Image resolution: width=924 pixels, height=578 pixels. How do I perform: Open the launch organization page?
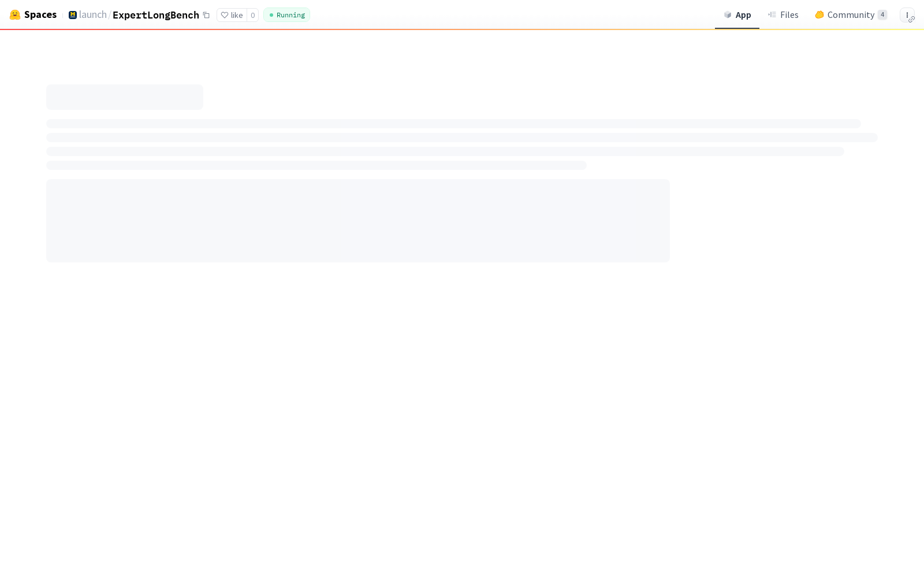point(93,15)
